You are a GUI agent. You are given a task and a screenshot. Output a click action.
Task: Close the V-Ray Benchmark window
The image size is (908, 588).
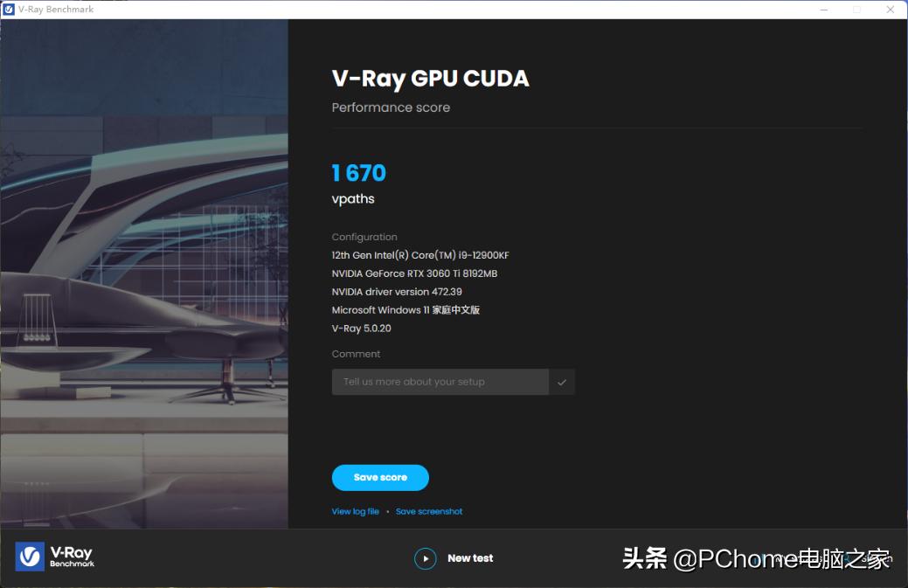[x=890, y=10]
